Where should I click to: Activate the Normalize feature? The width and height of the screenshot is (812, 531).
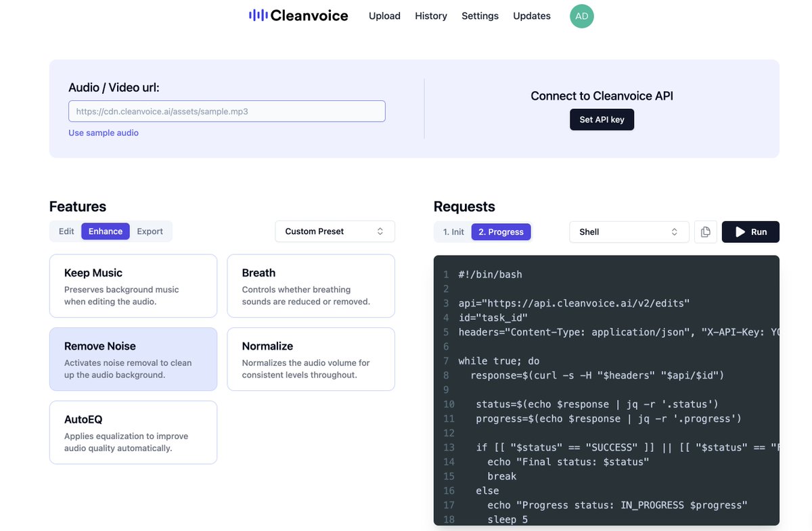coord(310,359)
